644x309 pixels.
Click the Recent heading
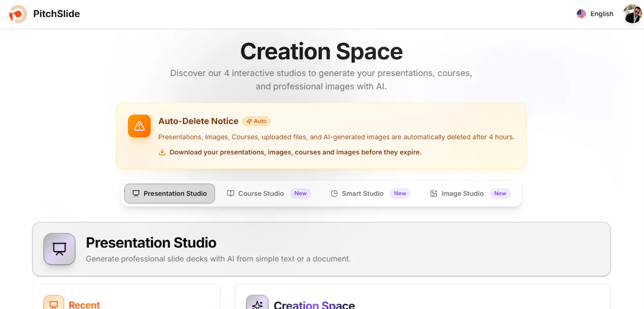click(x=84, y=305)
